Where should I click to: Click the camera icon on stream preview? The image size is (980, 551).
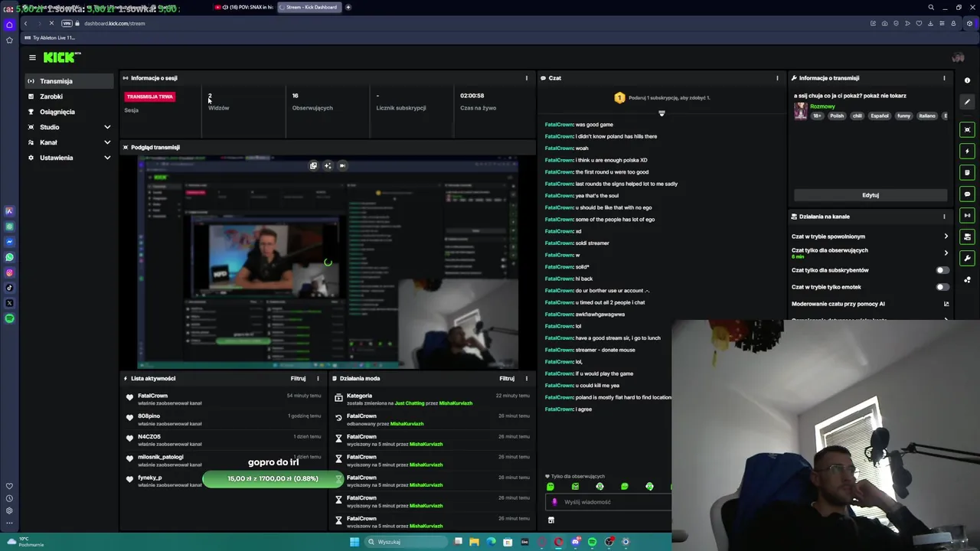tap(342, 165)
